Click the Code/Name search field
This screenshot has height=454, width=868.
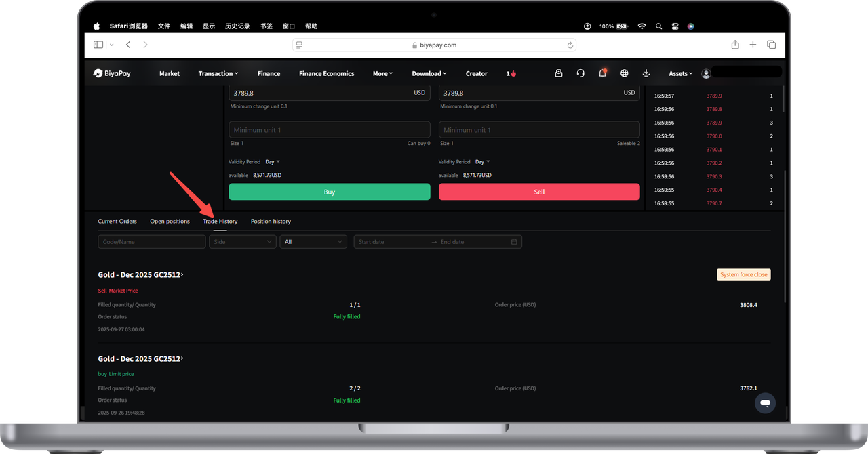[151, 242]
